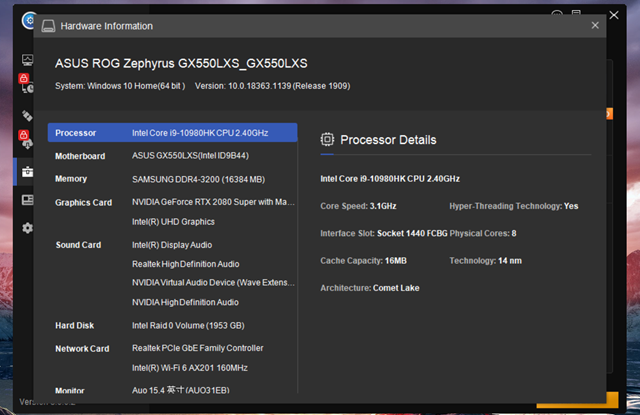Open the backup clock icon in the main window sidebar
Viewport: 640px width, 415px height.
pyautogui.click(x=27, y=87)
